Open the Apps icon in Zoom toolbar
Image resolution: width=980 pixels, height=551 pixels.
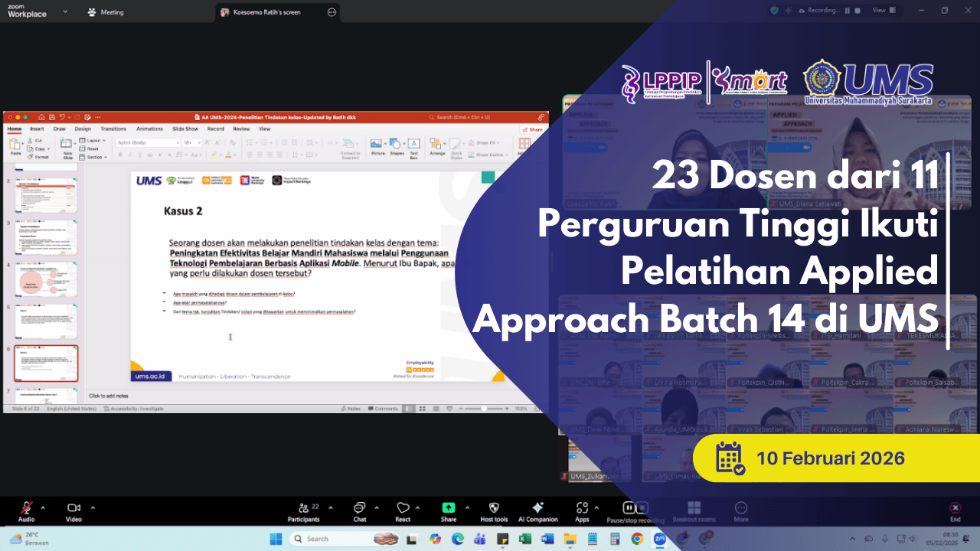582,511
